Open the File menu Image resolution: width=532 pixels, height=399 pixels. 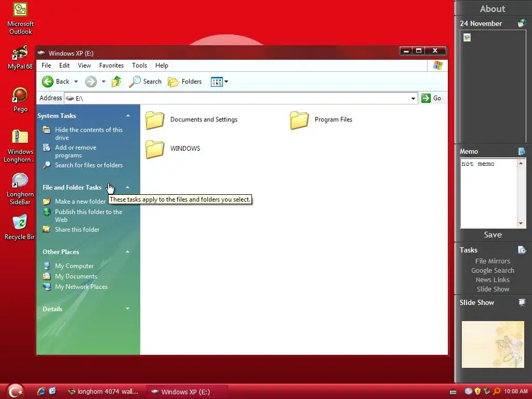click(46, 65)
